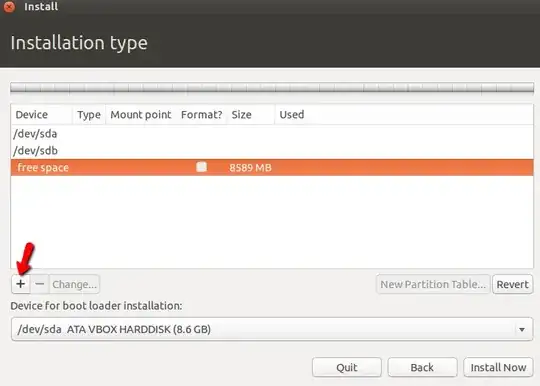Click the minus remove-partition button

click(40, 284)
